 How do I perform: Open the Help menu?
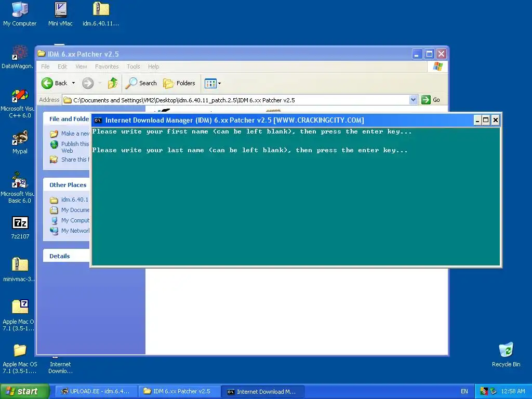tap(153, 66)
